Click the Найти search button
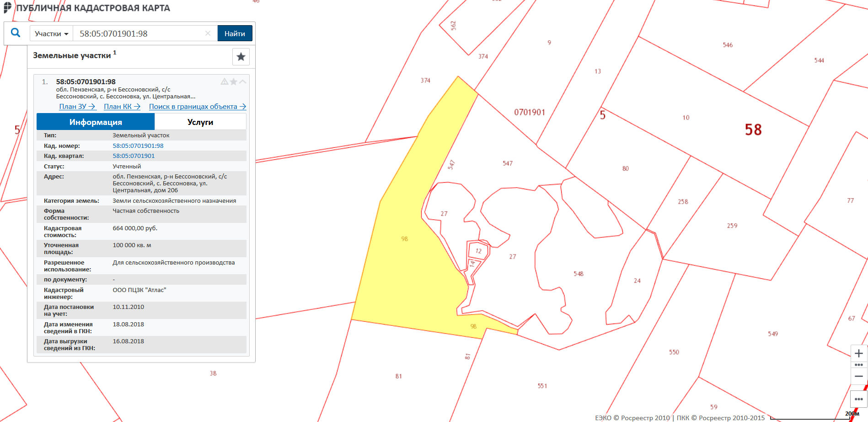This screenshot has width=868, height=422. click(235, 33)
